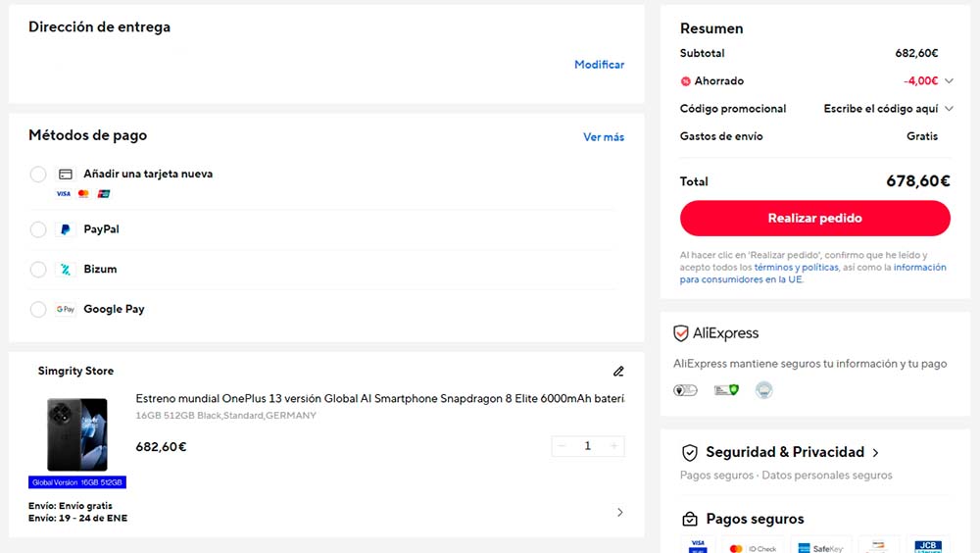This screenshot has width=980, height=553.
Task: Click the Global Version 16GB 512GB label
Action: click(76, 482)
